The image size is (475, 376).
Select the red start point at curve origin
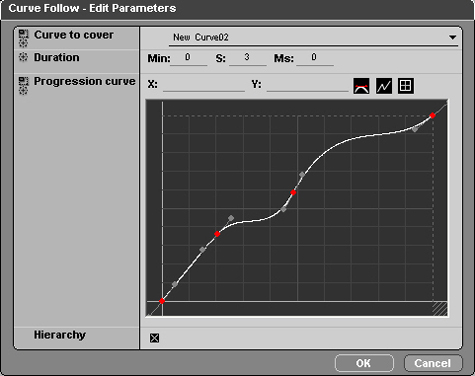click(x=162, y=301)
